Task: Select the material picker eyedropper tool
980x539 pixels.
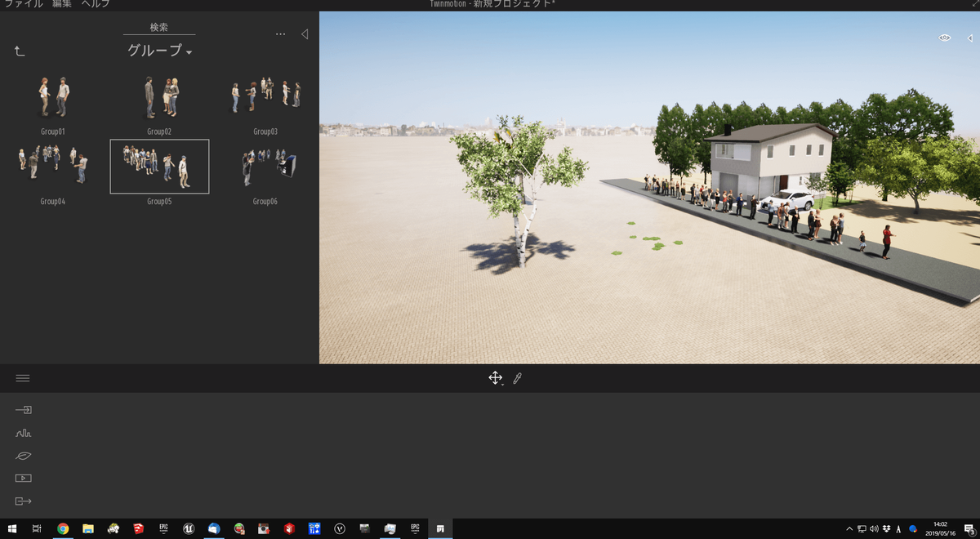Action: click(517, 378)
